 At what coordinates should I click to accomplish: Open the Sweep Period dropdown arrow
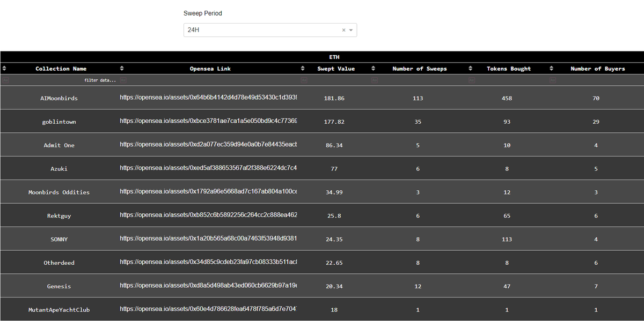[352, 30]
